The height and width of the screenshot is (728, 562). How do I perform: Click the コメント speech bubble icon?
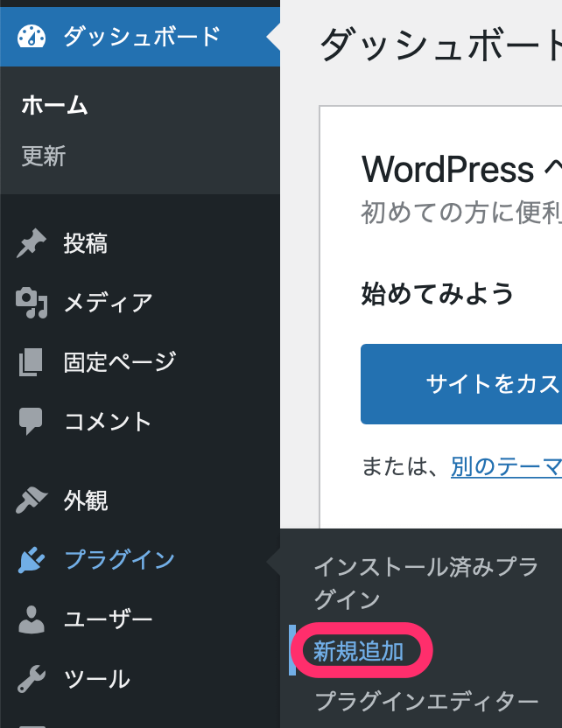point(32,422)
